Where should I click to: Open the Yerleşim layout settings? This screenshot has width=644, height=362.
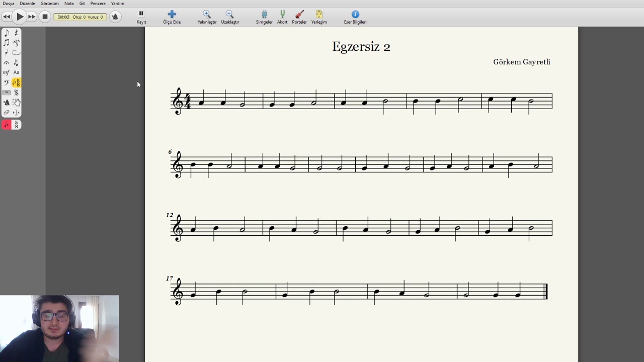(x=319, y=17)
